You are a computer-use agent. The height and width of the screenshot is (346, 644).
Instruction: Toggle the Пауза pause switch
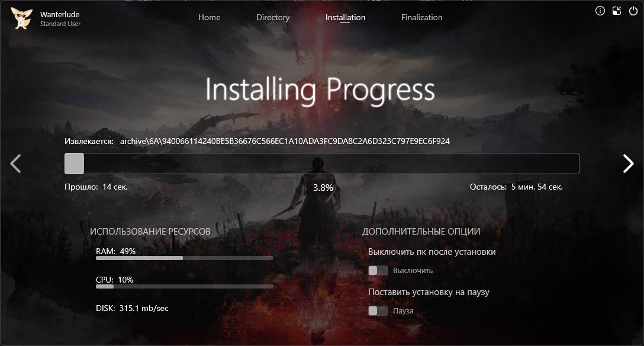point(378,310)
